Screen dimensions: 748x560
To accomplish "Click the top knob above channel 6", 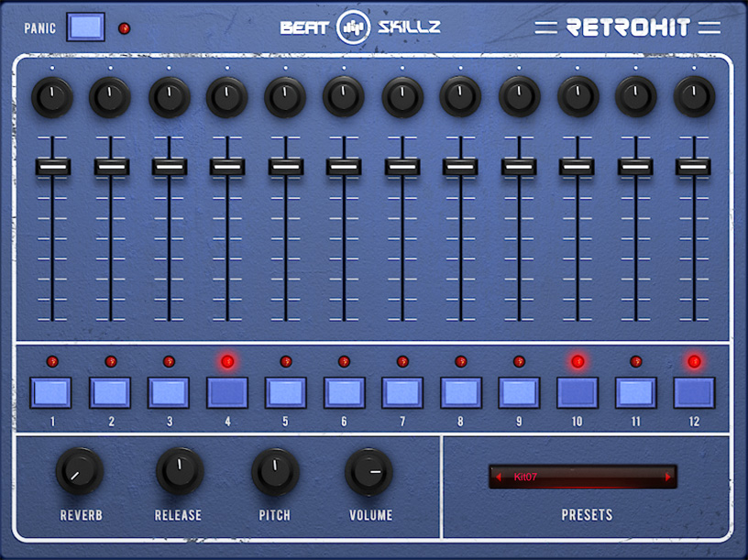I will tap(344, 97).
